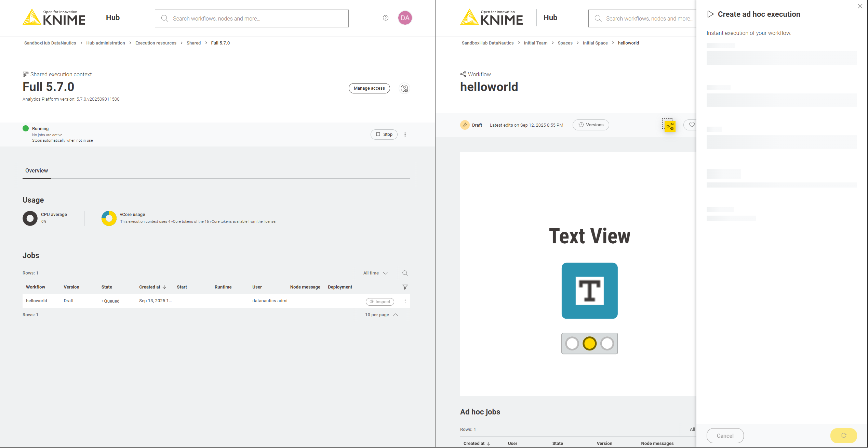Open the DA user avatar menu
Viewport: 868px width, 448px height.
tap(405, 18)
